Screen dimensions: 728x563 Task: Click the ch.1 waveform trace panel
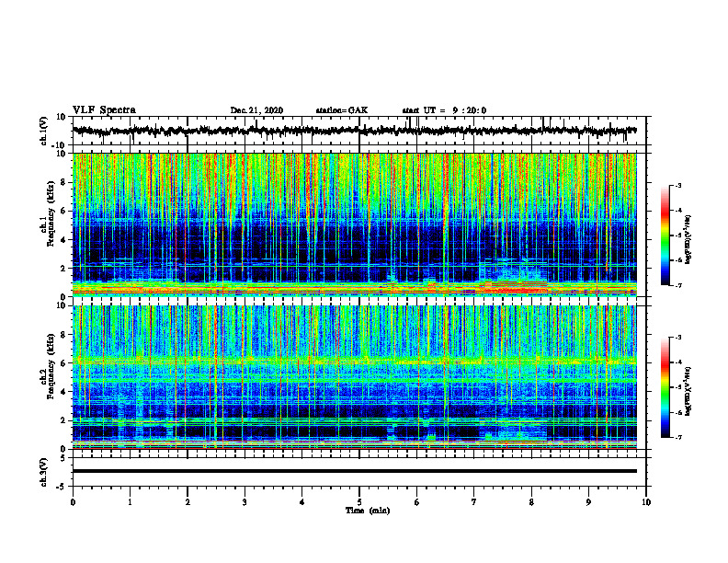coord(359,131)
